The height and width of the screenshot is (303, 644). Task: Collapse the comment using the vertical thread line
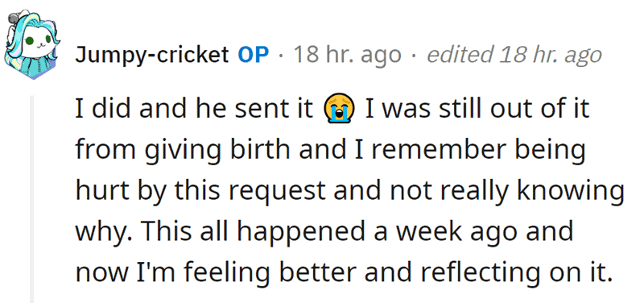[x=32, y=198]
